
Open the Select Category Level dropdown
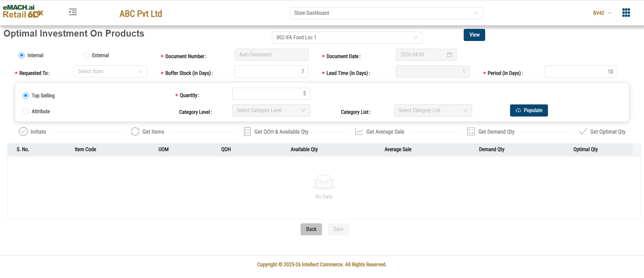click(x=271, y=110)
